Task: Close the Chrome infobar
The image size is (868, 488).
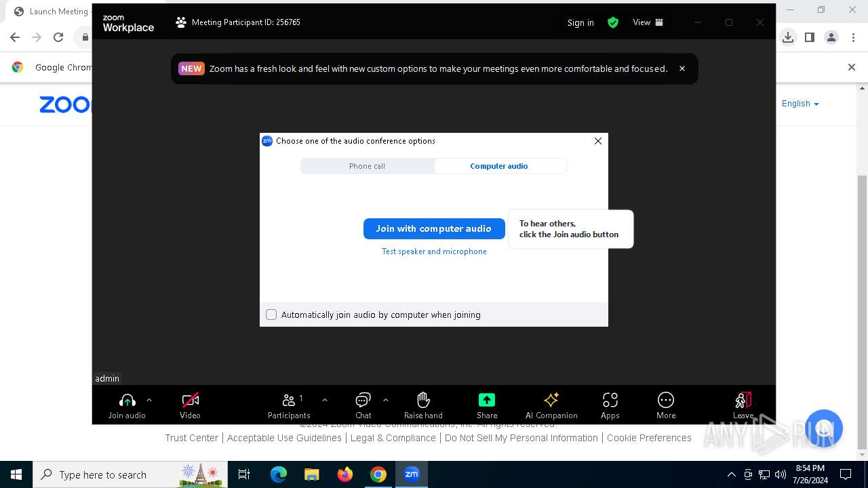Action: [852, 67]
